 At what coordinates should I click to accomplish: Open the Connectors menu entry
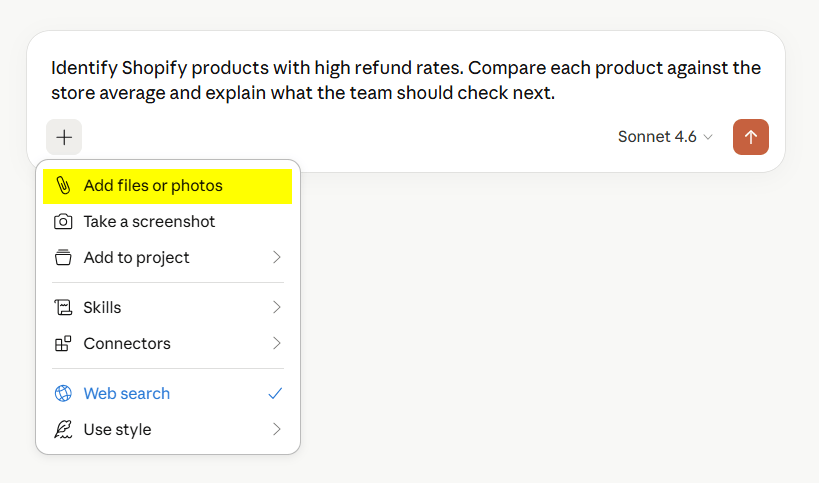coord(168,343)
